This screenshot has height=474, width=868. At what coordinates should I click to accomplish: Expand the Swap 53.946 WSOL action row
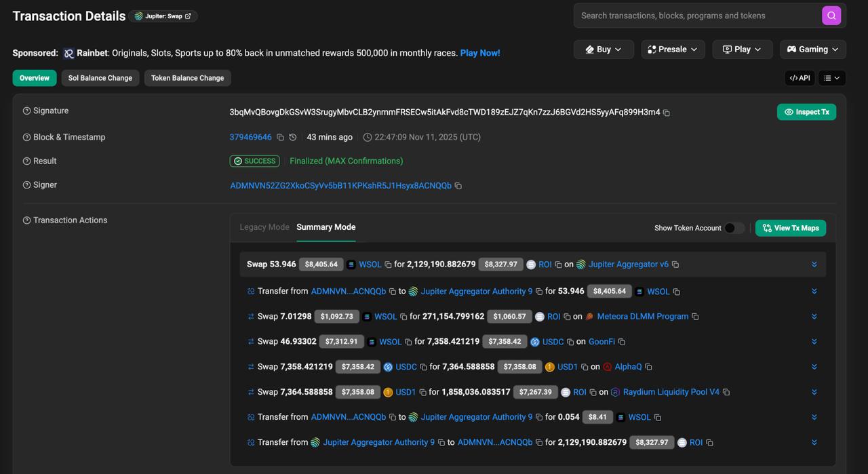click(814, 264)
